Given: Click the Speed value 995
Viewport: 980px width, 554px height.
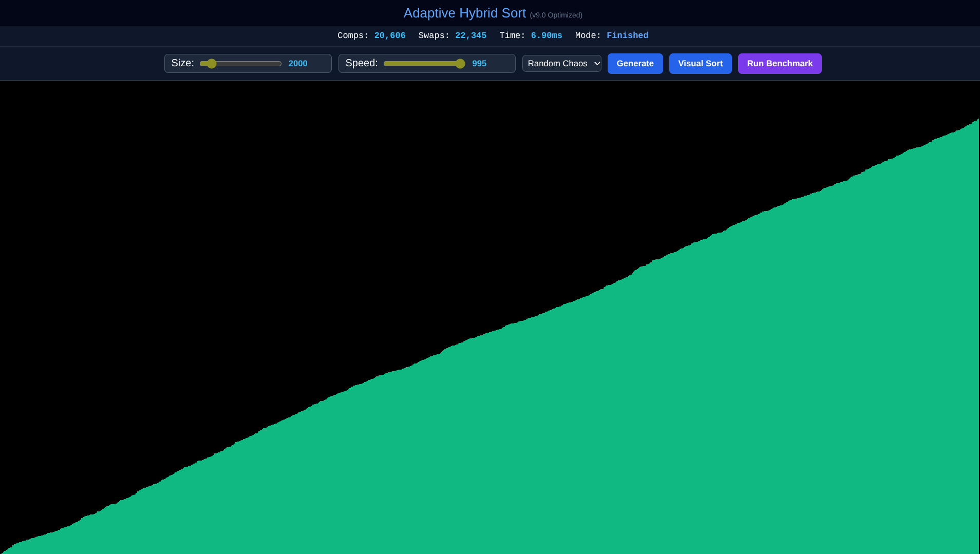Looking at the screenshot, I should tap(479, 64).
